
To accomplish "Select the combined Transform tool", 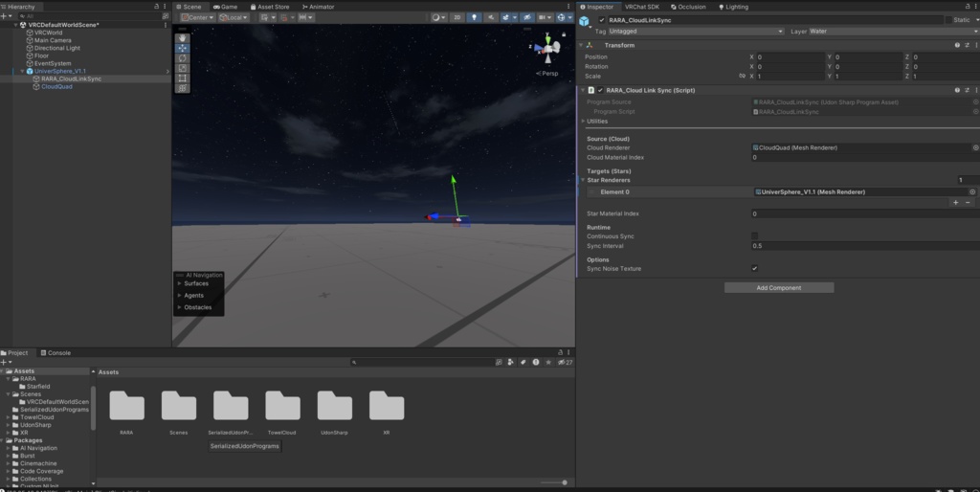I will pos(183,88).
